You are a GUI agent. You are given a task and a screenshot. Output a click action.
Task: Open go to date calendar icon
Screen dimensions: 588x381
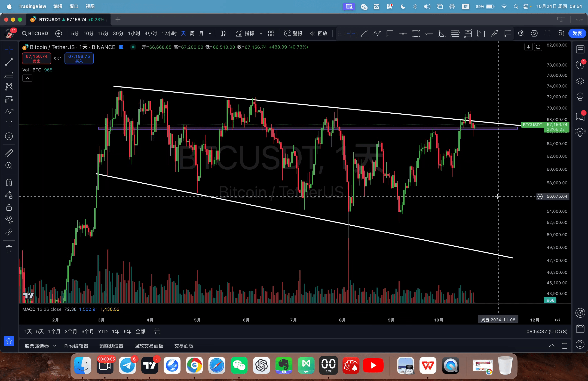point(157,331)
